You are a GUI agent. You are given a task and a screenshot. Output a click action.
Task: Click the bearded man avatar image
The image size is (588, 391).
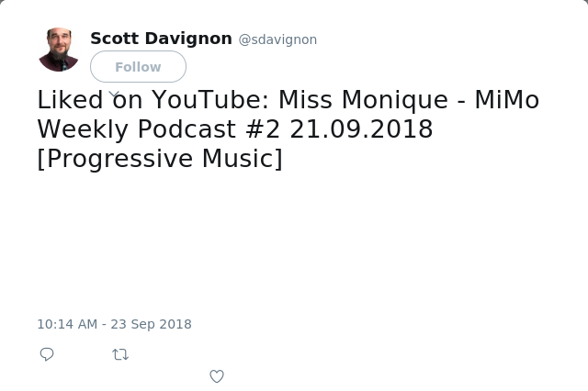[59, 50]
